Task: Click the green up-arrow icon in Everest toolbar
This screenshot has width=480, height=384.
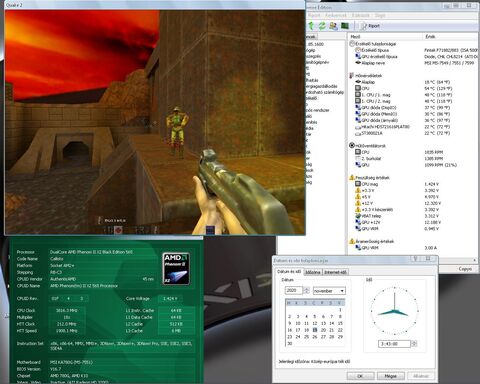Action: point(311,26)
